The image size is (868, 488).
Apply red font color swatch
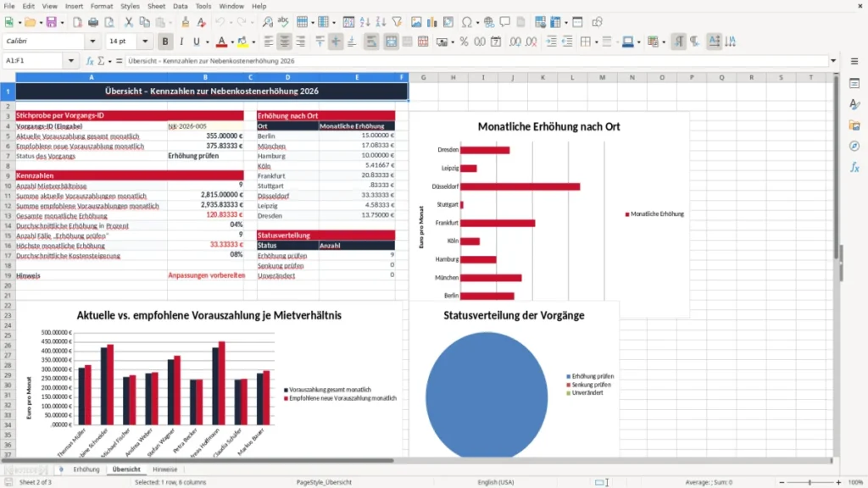click(x=221, y=42)
